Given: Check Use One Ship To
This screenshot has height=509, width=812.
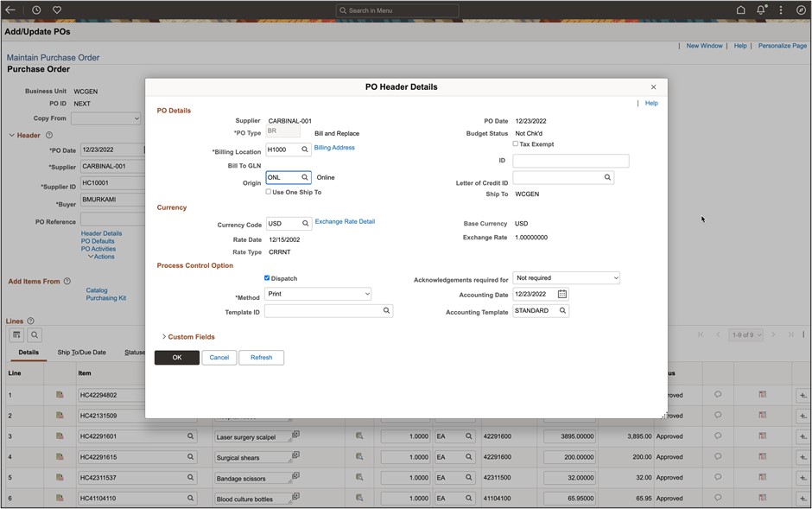Looking at the screenshot, I should (268, 192).
